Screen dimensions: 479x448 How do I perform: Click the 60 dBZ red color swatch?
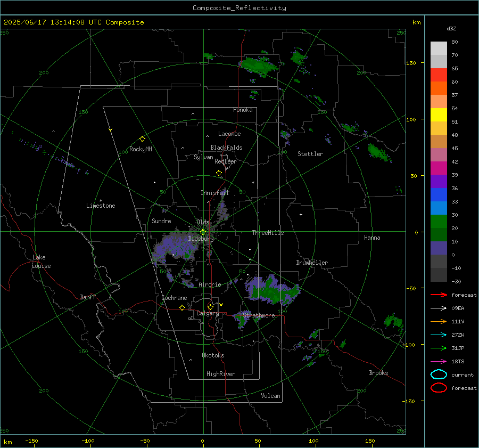click(x=439, y=75)
